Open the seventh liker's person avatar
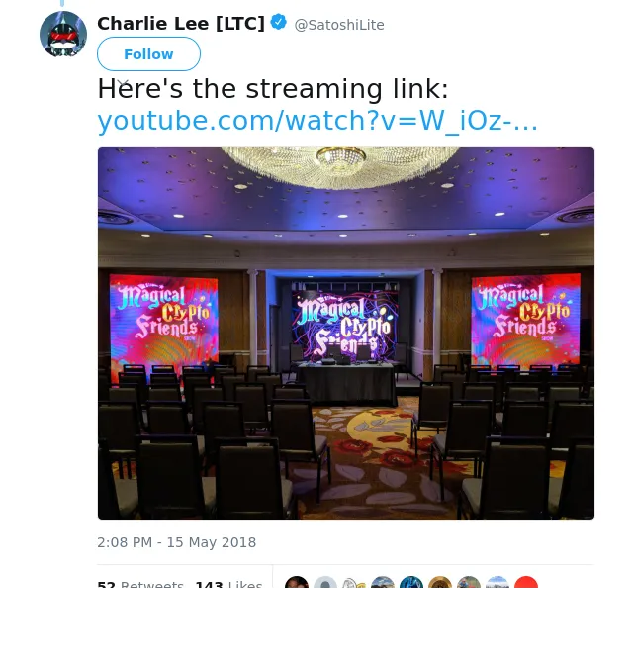The width and height of the screenshot is (633, 672). pos(469,582)
